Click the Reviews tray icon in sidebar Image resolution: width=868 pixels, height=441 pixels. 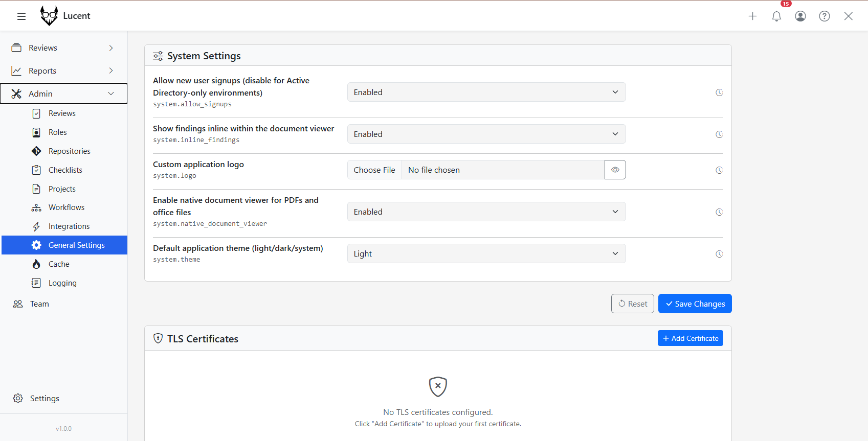pos(16,48)
